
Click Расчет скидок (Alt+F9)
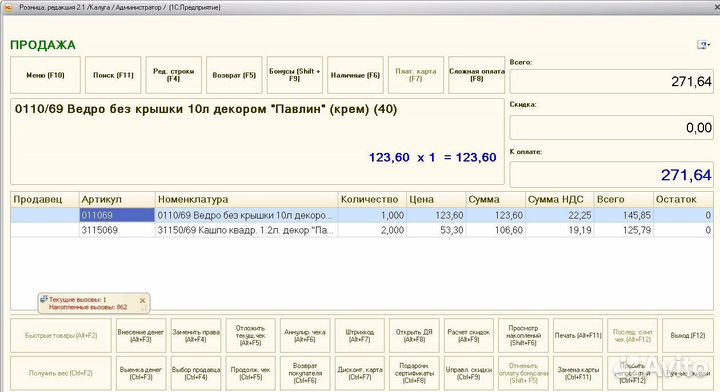pyautogui.click(x=469, y=336)
